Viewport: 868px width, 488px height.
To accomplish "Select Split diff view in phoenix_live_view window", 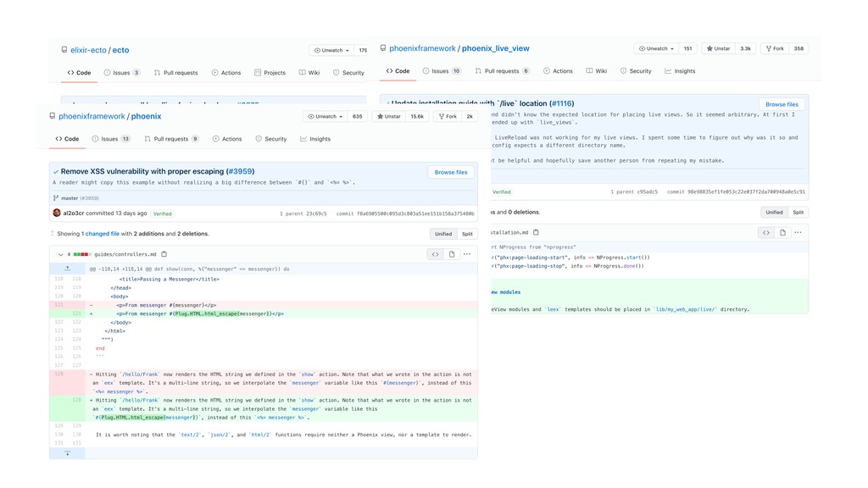I will pos(798,213).
